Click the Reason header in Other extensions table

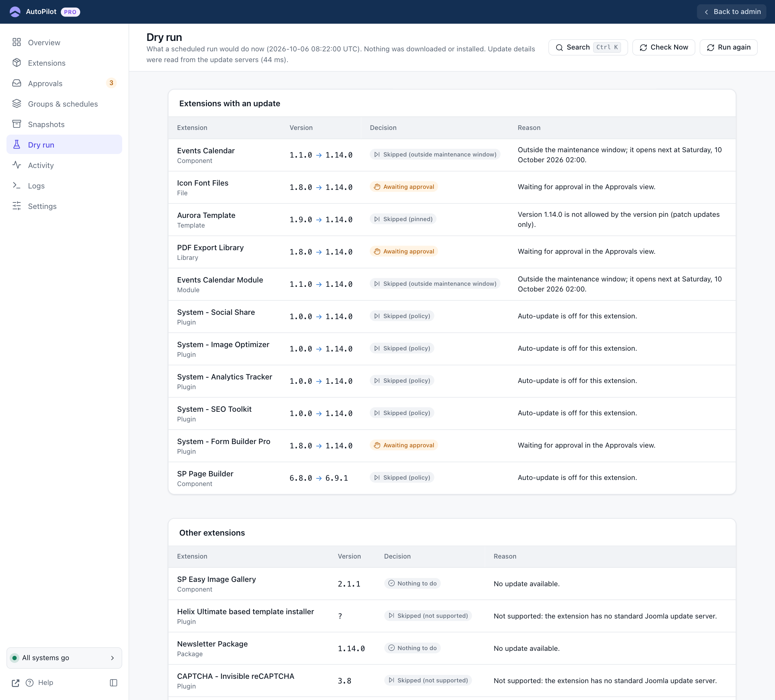pyautogui.click(x=505, y=556)
